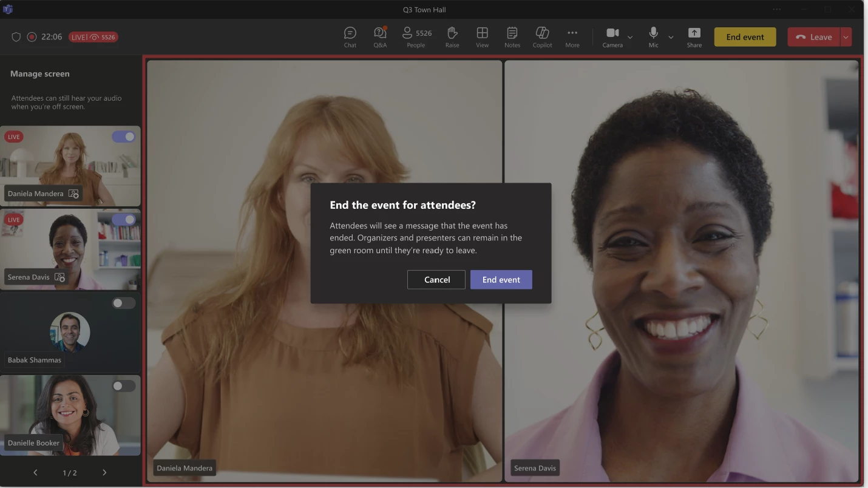Open the Leave button dropdown arrow

846,37
